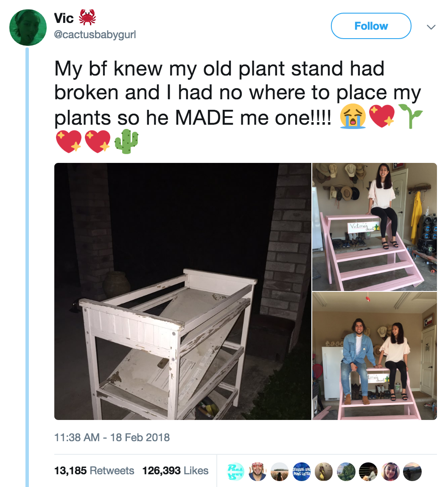Open the dark-haired liker avatar
448x487 pixels.
(x=368, y=472)
